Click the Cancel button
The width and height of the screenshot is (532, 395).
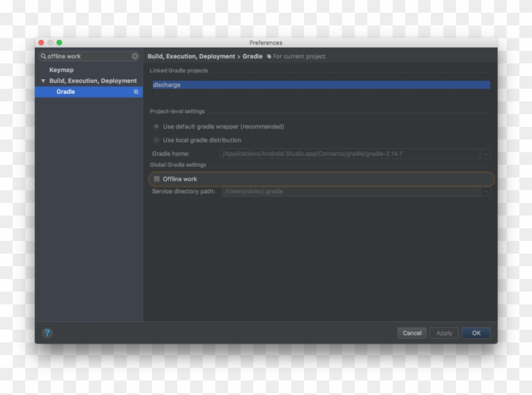(412, 333)
